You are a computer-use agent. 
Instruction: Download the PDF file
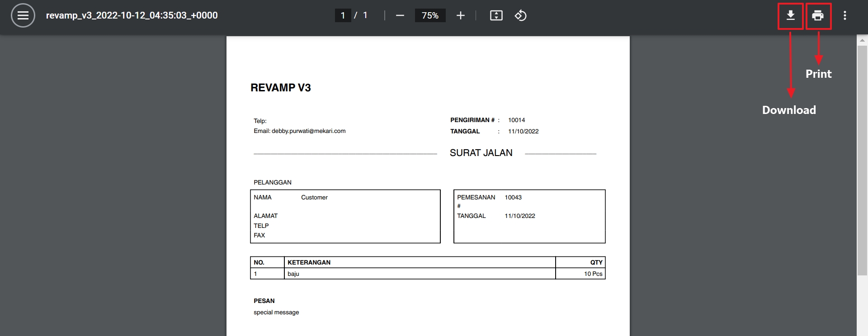[x=790, y=16]
